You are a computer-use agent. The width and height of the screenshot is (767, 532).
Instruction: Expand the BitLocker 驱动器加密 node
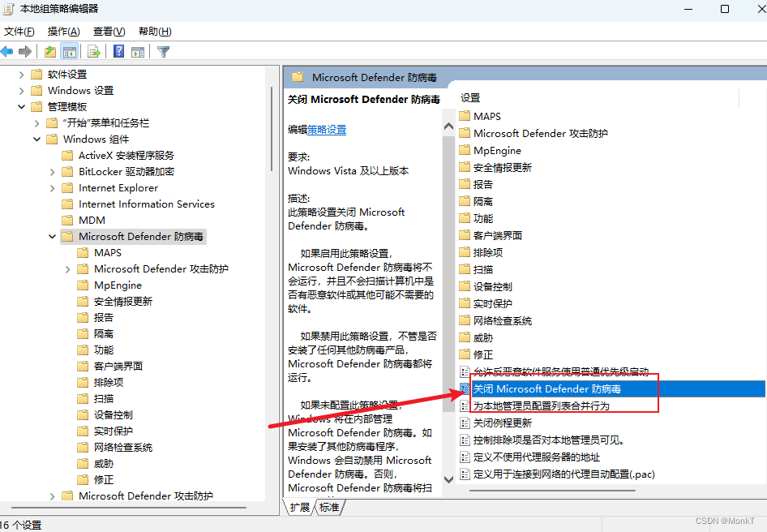point(53,172)
